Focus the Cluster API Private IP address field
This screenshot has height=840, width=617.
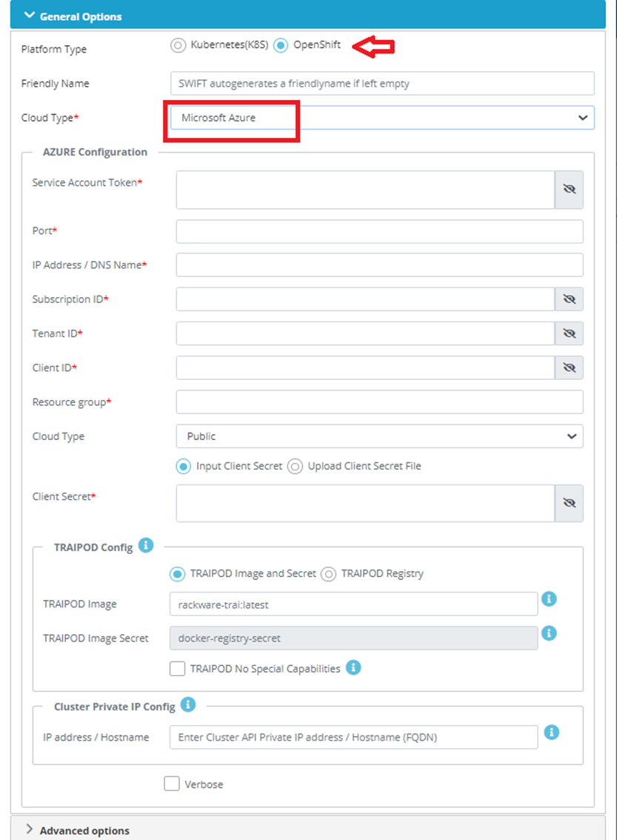click(x=353, y=737)
